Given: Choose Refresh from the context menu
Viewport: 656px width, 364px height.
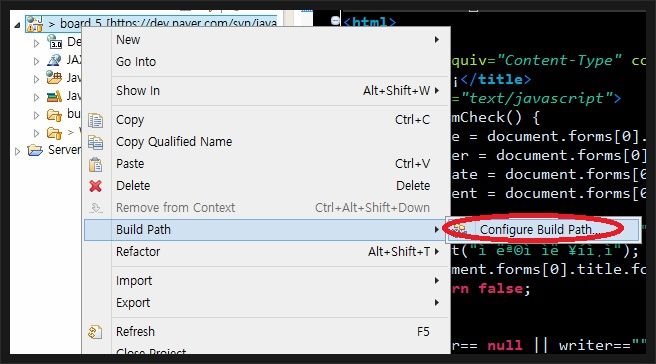Looking at the screenshot, I should pos(266,332).
